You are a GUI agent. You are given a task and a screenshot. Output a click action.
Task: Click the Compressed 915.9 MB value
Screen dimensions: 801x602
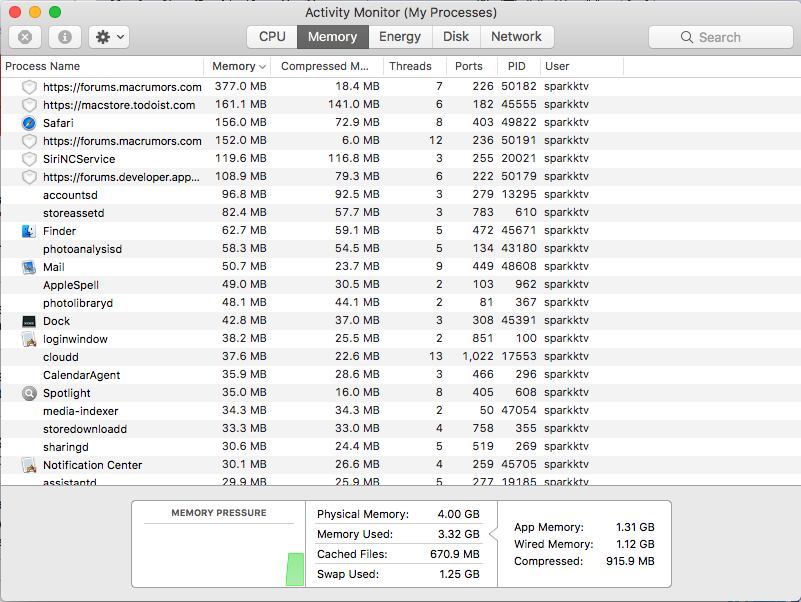(630, 561)
